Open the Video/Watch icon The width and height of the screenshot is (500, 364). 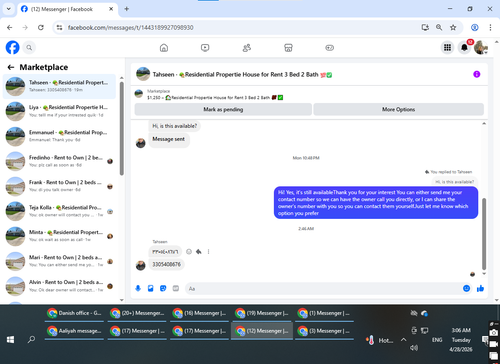click(205, 48)
